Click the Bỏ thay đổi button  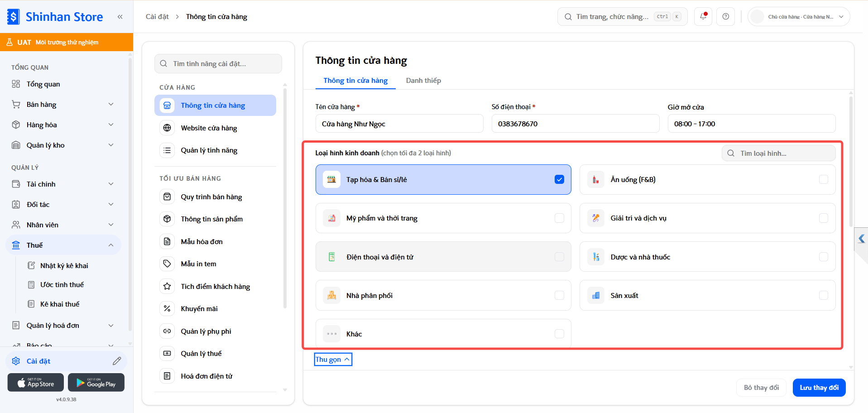tap(762, 388)
